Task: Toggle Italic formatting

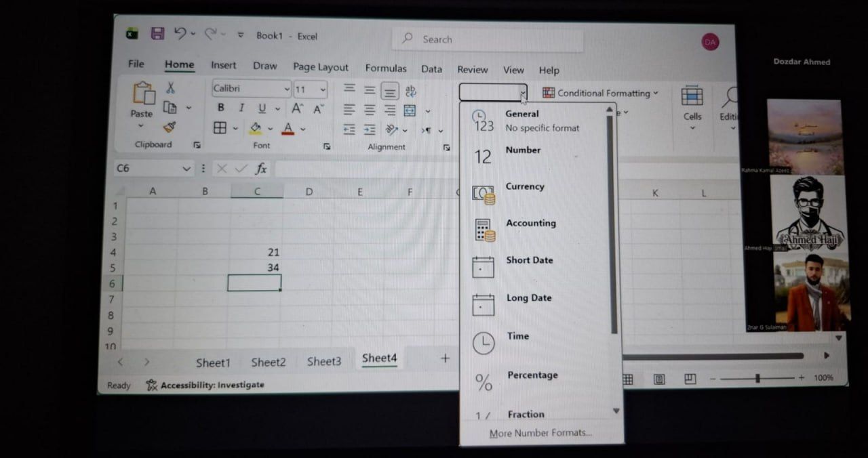Action: pos(241,108)
